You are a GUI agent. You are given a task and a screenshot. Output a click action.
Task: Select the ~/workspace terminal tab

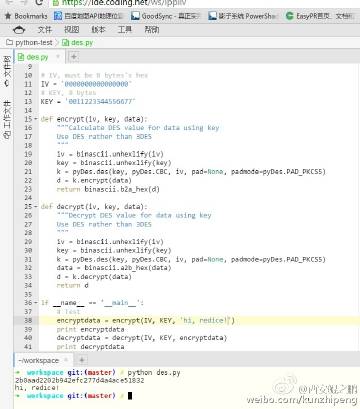coord(38,360)
